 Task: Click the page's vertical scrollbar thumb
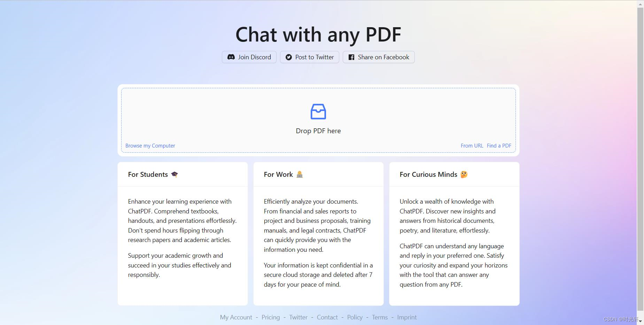(x=640, y=159)
